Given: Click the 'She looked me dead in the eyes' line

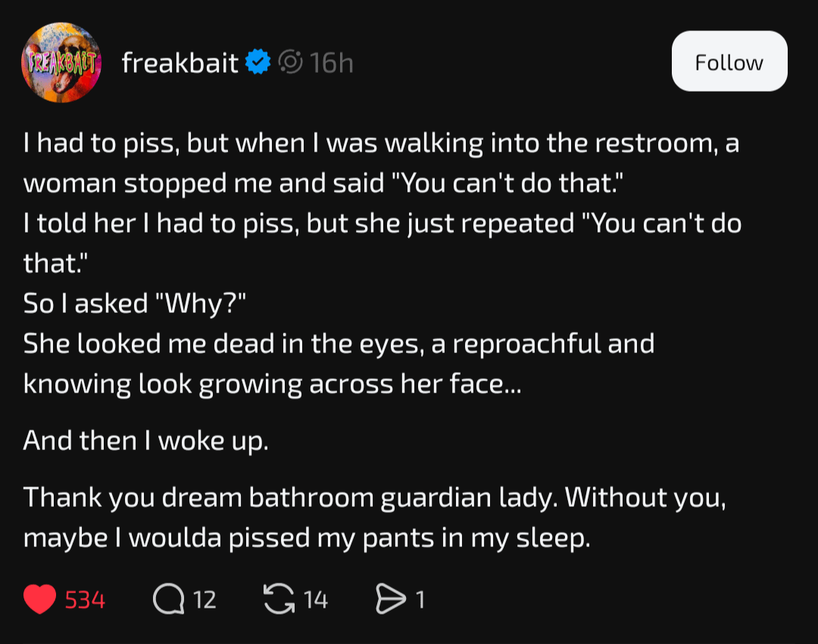Looking at the screenshot, I should coord(339,343).
